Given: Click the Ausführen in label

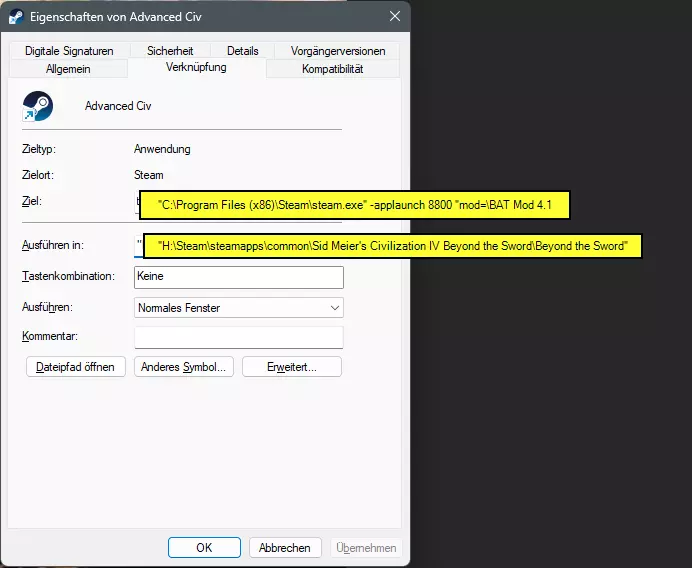Looking at the screenshot, I should [x=53, y=245].
